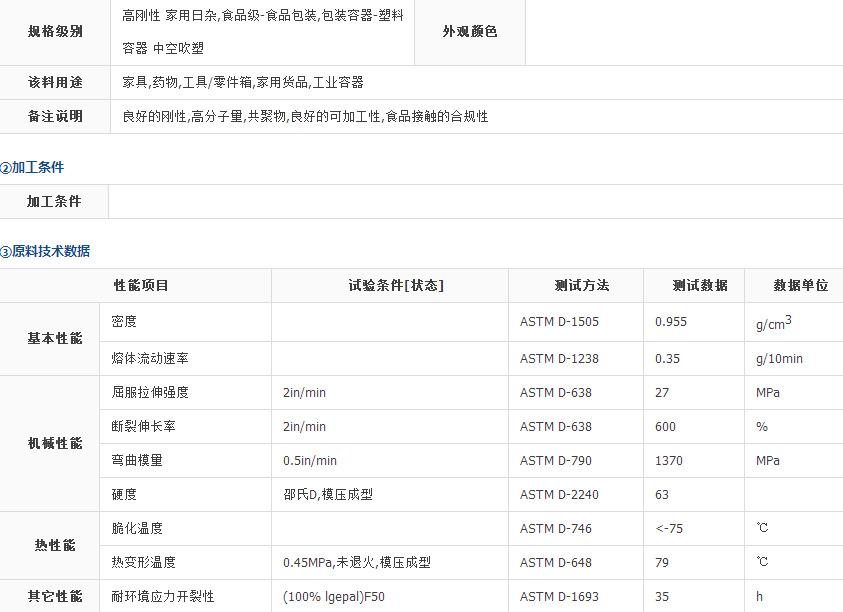Viewport: 843px width, 612px height.
Task: Select the 数据单位 column header
Action: (x=800, y=285)
